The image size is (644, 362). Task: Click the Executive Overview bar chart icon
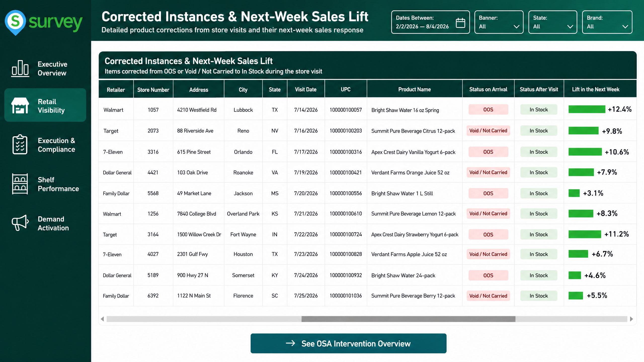(x=20, y=68)
